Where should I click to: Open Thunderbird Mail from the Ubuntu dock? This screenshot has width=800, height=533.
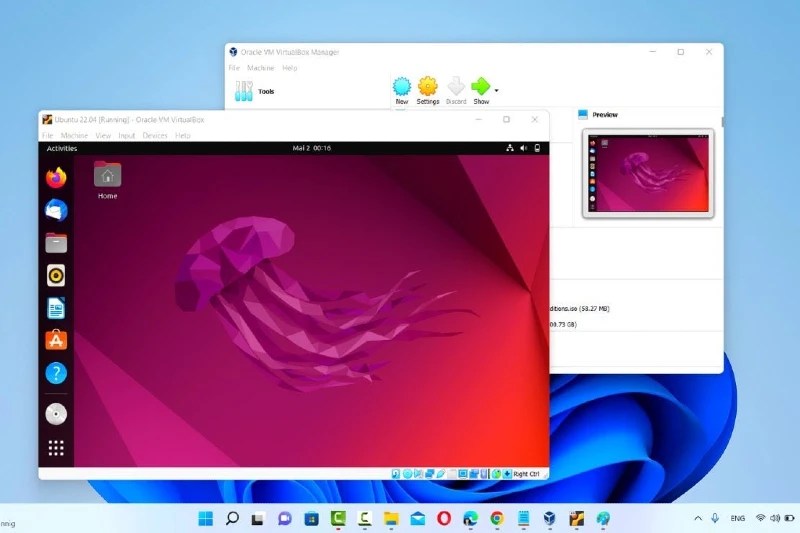coord(56,210)
